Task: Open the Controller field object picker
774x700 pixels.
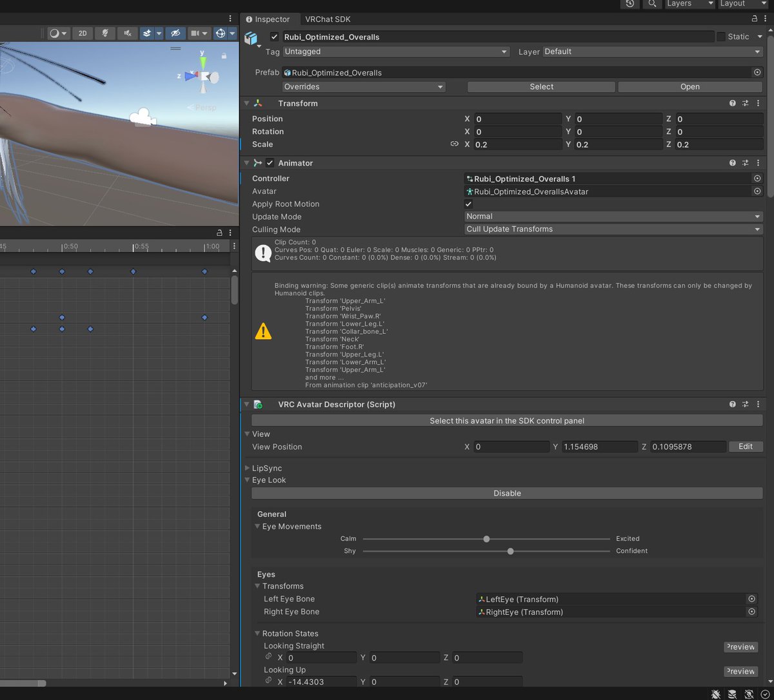Action: (757, 179)
